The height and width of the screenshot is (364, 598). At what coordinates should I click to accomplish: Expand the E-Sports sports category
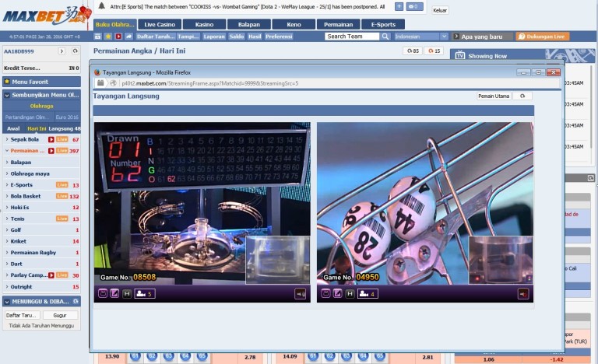[x=22, y=185]
